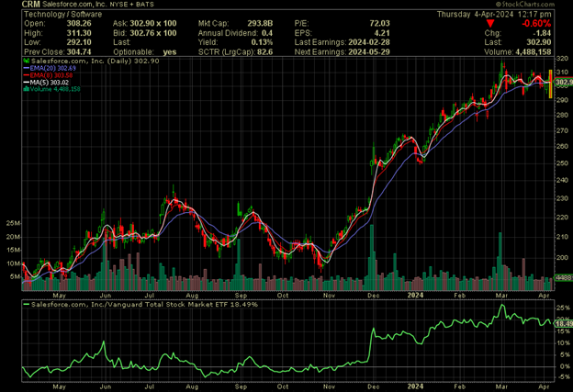Click the High value 311.30
The image size is (573, 392).
[x=79, y=33]
